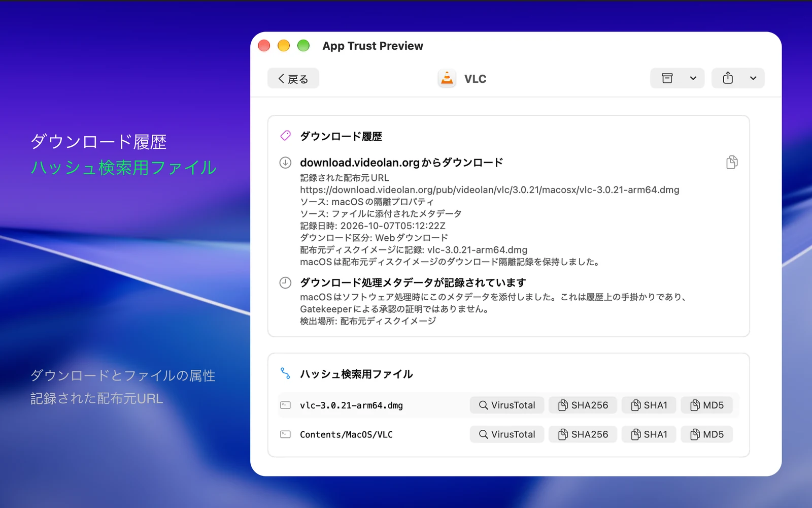Image resolution: width=812 pixels, height=508 pixels.
Task: Click the file icon beside Contents/MacOS/VLC
Action: coord(285,434)
